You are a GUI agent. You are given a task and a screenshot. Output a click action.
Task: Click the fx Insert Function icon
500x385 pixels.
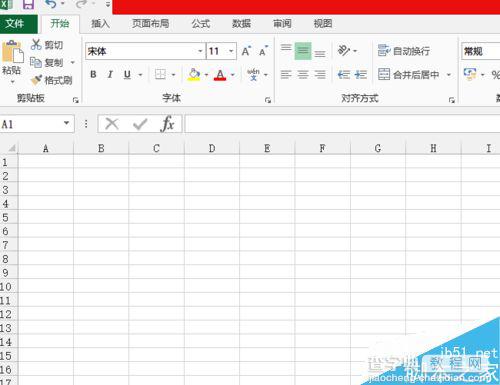167,124
